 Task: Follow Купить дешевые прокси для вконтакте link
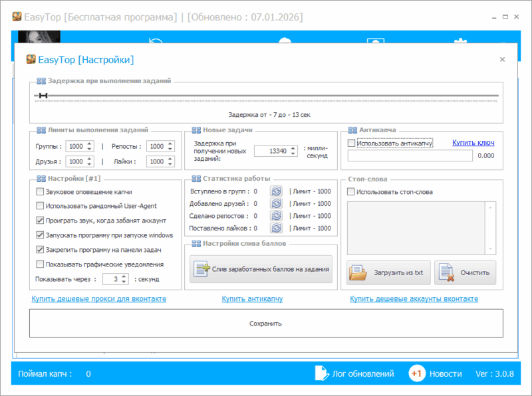pyautogui.click(x=98, y=299)
